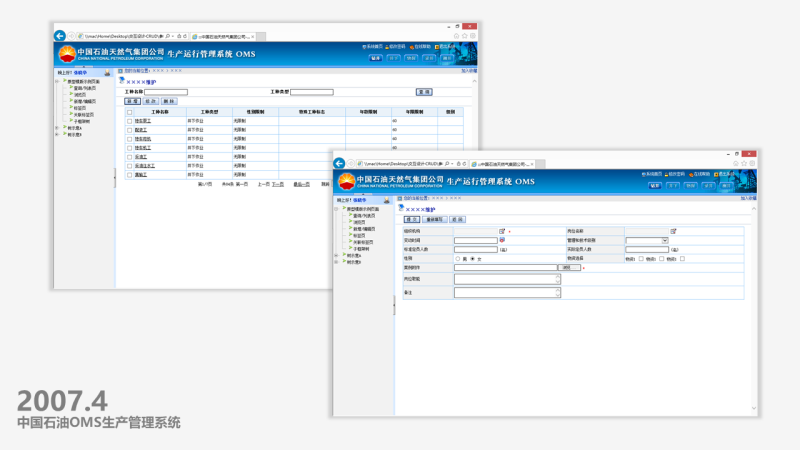Click the sidebar collapse handle in rear window
Image resolution: width=800 pixels, height=450 pixels.
point(115,177)
